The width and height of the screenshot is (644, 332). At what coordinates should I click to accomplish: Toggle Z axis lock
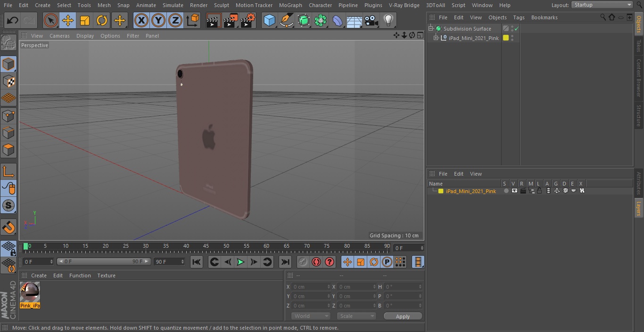pos(175,20)
